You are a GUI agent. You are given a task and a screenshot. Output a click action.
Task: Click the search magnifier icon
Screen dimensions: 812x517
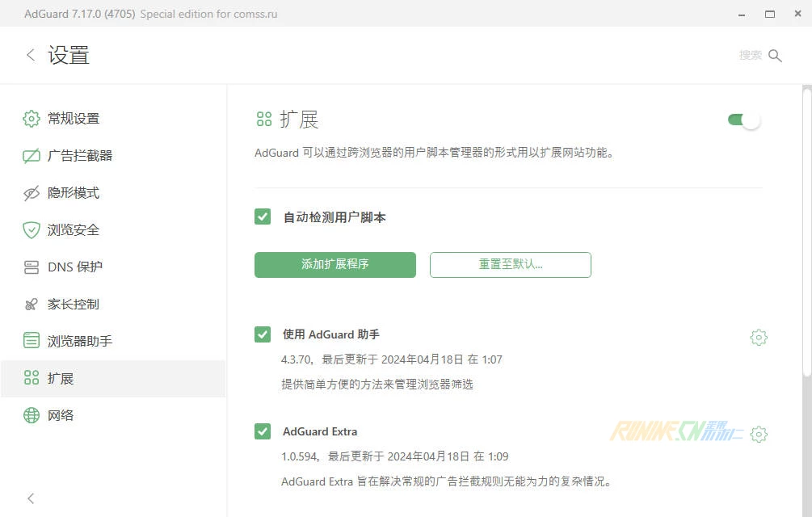pyautogui.click(x=775, y=56)
